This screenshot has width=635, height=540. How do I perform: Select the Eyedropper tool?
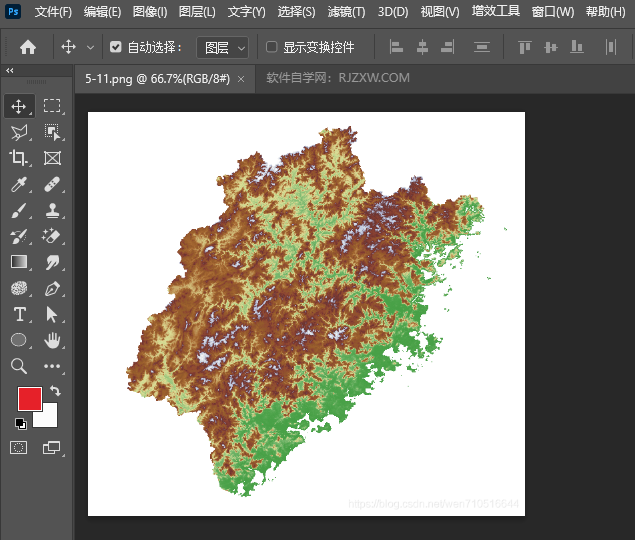point(19,184)
